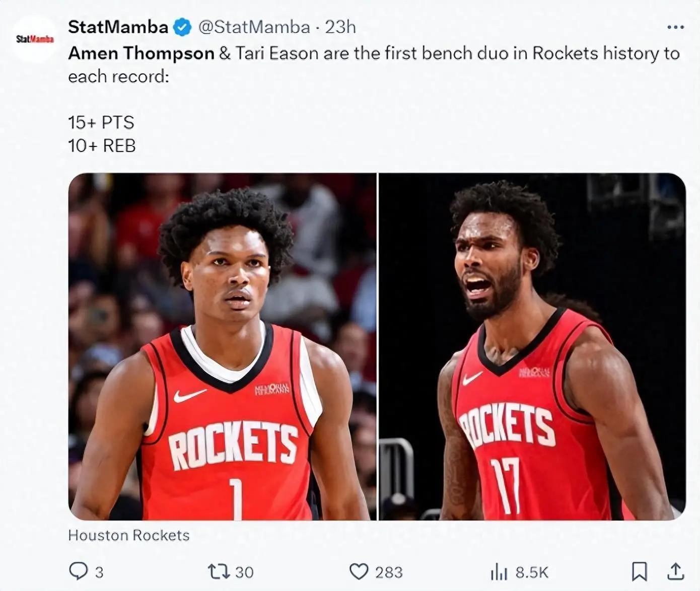Open the 23h timestamp link

340,27
